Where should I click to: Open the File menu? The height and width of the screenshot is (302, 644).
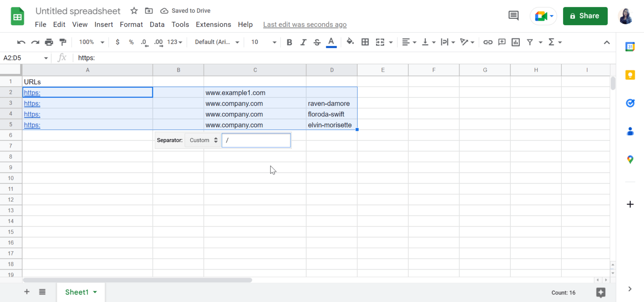[41, 24]
